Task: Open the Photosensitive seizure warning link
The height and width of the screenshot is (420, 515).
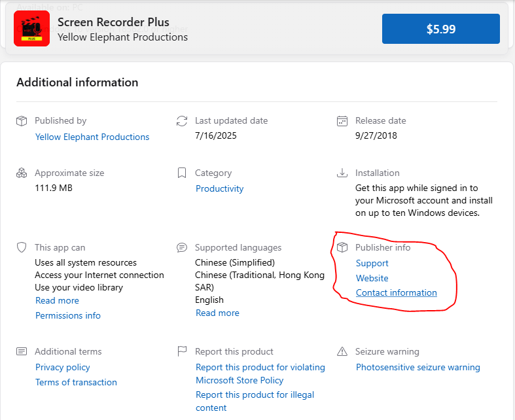Action: (x=417, y=367)
